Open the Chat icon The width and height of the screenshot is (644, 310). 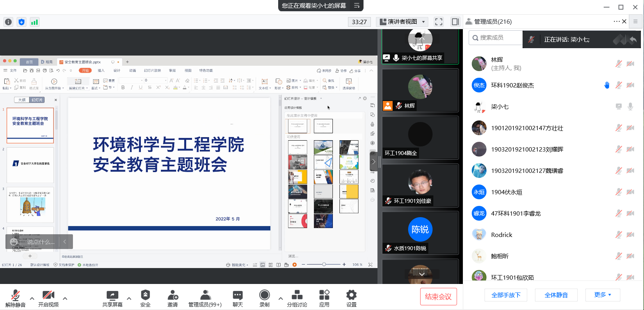[x=237, y=296]
